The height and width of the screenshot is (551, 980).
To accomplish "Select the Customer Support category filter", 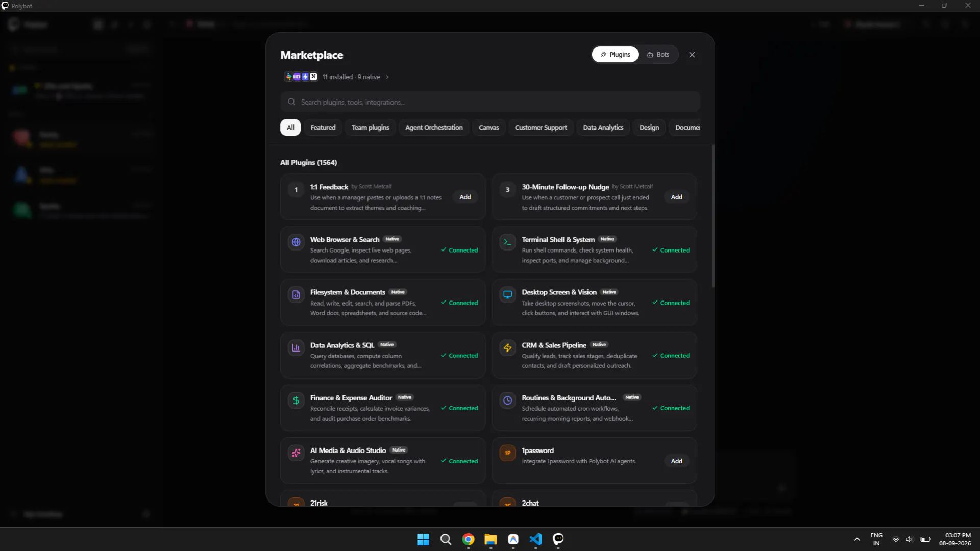I will click(541, 128).
